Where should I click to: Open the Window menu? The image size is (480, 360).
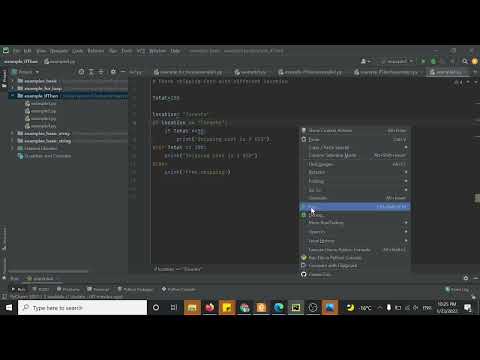(x=157, y=51)
